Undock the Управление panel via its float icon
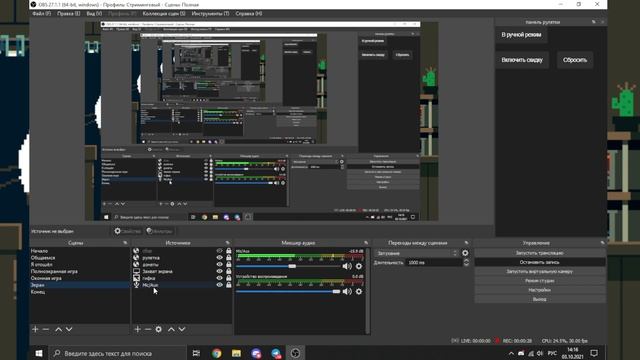This screenshot has width=640, height=360. tap(602, 243)
